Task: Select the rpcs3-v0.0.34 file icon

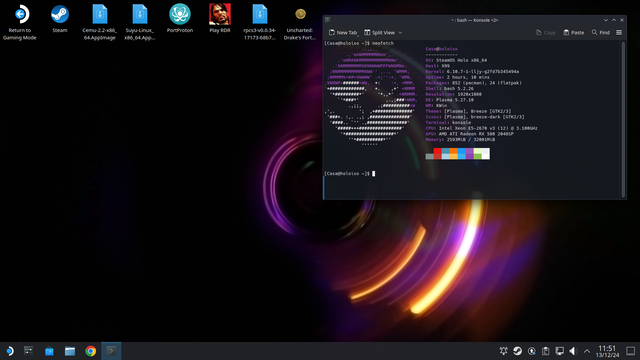Action: pos(260,22)
